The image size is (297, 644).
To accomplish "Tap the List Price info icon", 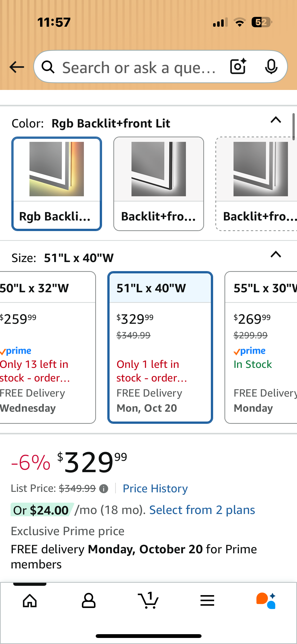I will 104,489.
